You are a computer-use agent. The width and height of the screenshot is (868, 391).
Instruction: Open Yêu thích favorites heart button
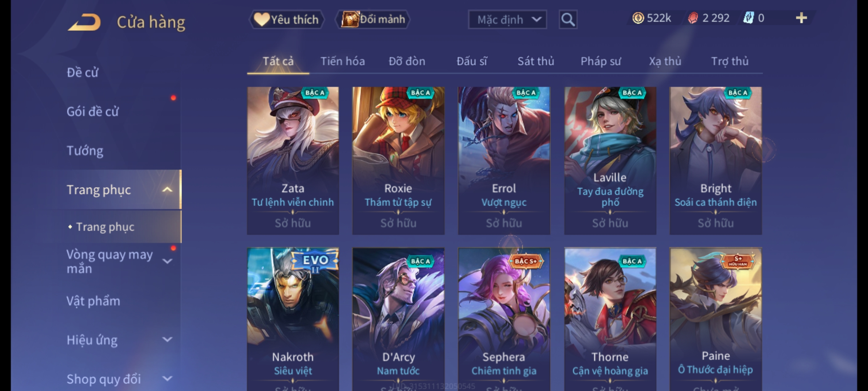click(286, 20)
